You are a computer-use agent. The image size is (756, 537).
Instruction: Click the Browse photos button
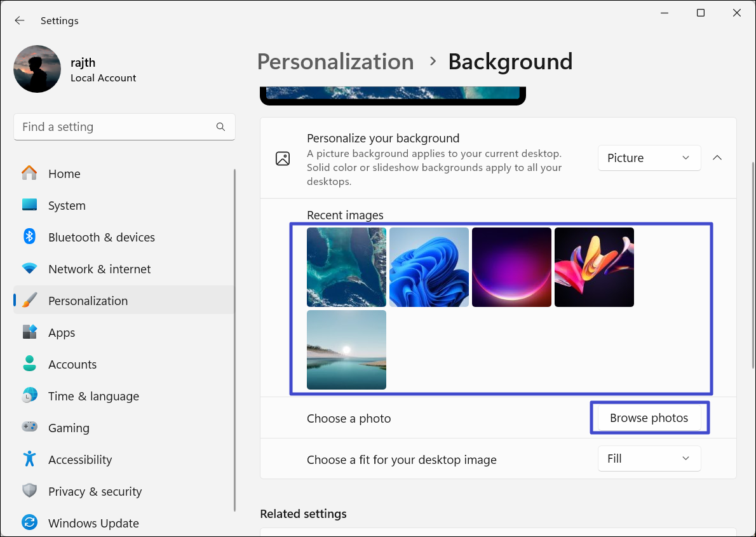tap(649, 418)
